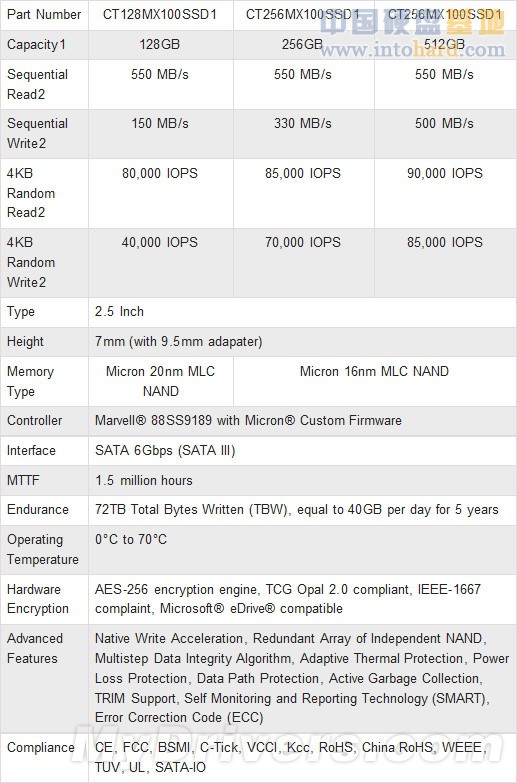Click the Sequential Read2 label
Image resolution: width=517 pixels, height=783 pixels.
point(37,84)
